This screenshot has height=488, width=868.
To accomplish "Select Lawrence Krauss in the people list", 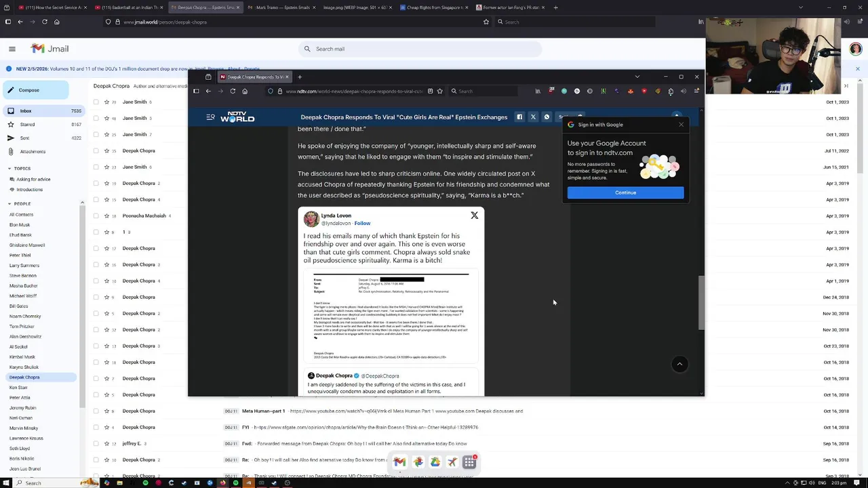I will tap(26, 438).
